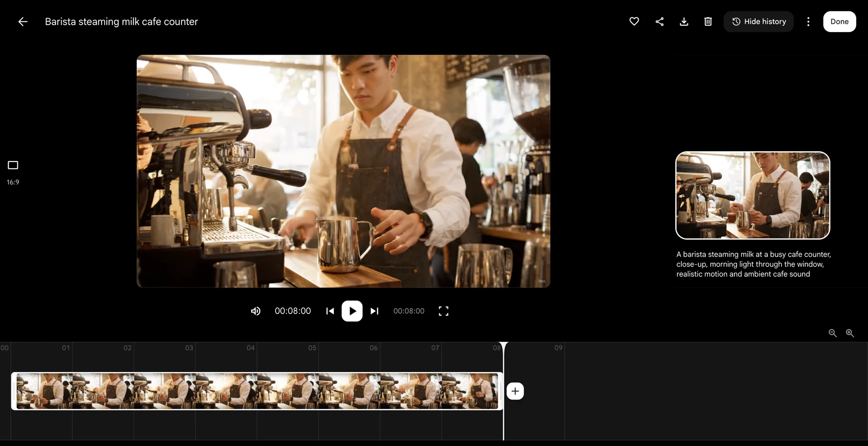This screenshot has height=446, width=868.
Task: Zoom out the timeline
Action: (x=832, y=333)
